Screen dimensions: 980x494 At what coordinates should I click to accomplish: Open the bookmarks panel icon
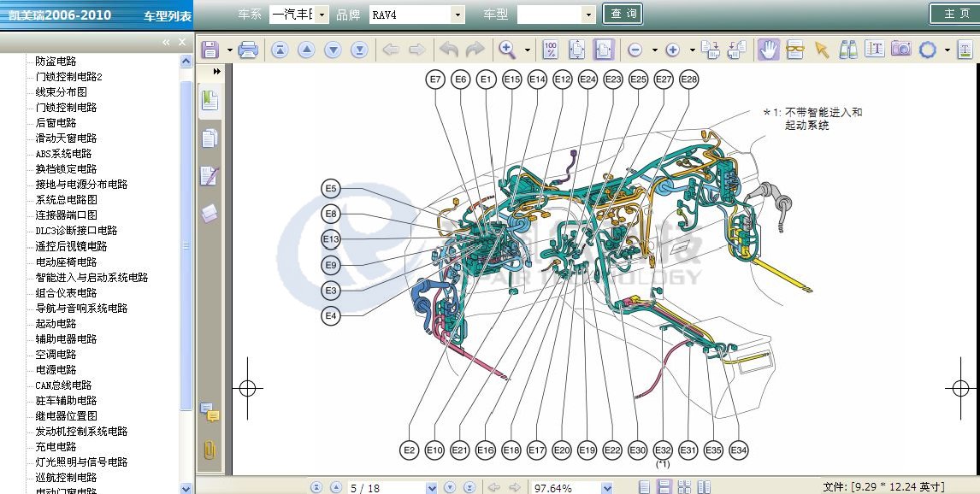tap(210, 102)
